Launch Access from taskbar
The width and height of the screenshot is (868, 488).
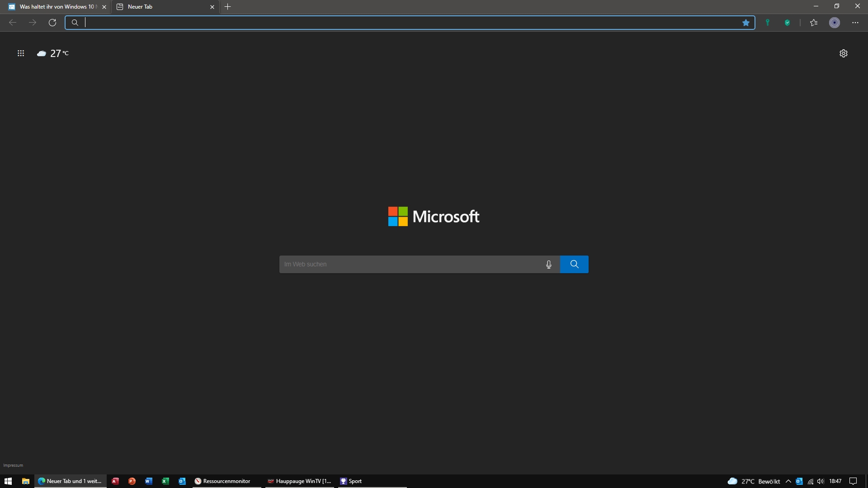pos(115,481)
